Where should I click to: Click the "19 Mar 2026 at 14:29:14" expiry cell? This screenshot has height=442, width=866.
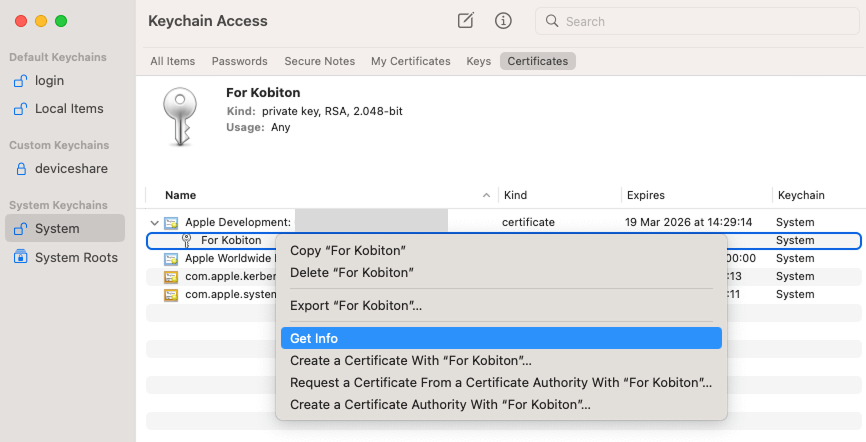coord(688,222)
